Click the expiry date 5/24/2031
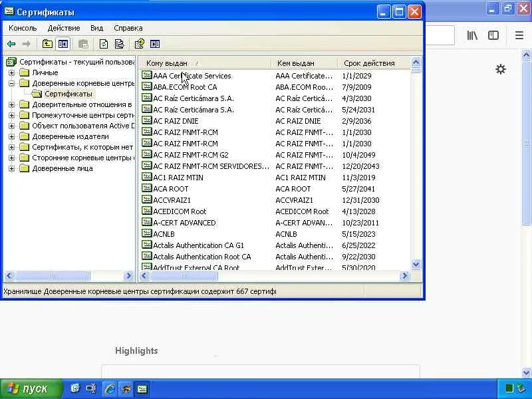532x399 pixels. (x=358, y=110)
